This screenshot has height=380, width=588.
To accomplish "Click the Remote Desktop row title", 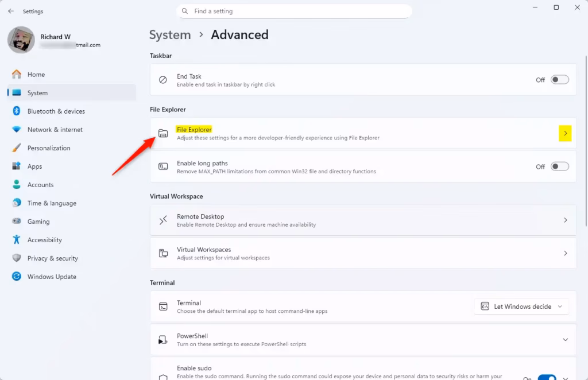I will (x=200, y=216).
